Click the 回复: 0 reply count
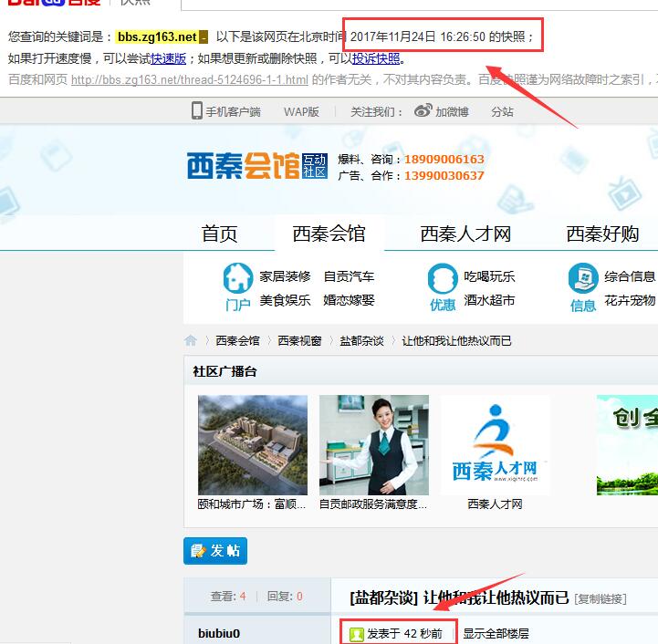Screen dimensions: 658x644 285,597
